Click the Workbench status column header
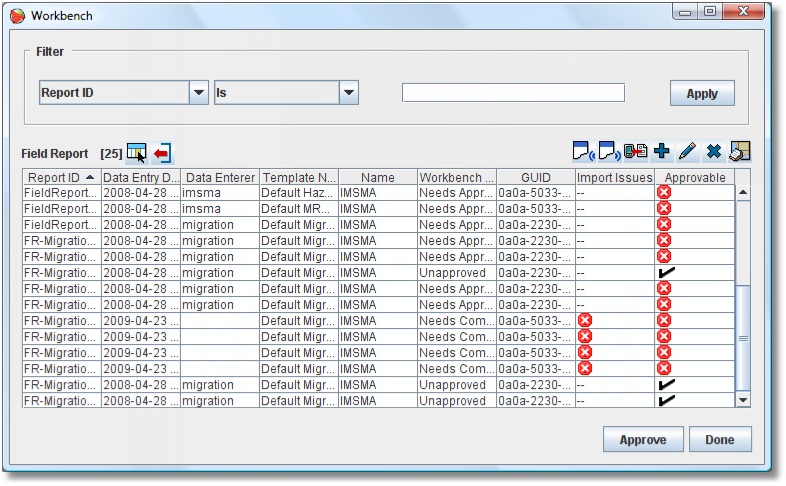The height and width of the screenshot is (486, 786). 456,177
